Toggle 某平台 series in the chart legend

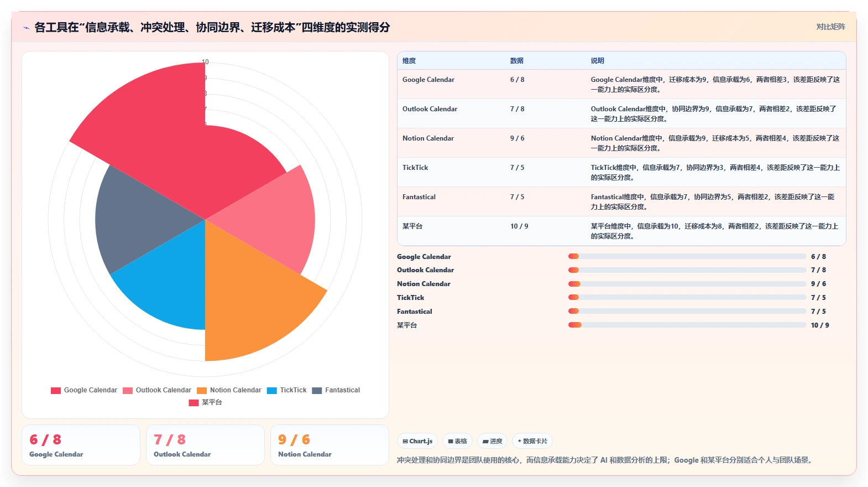pos(205,402)
